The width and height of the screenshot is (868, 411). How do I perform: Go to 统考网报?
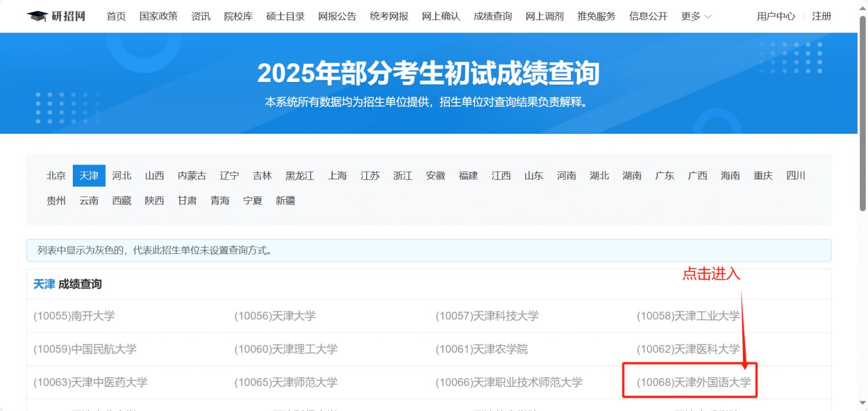[x=389, y=17]
